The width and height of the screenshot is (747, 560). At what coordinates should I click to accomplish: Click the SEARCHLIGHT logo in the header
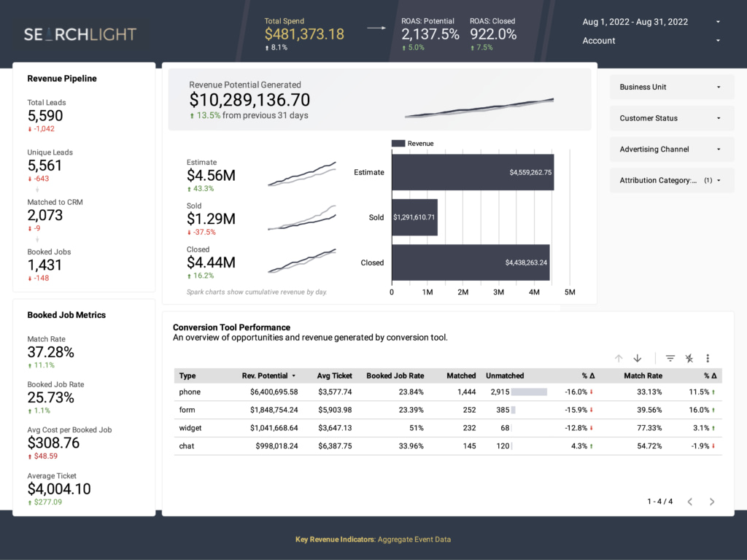point(80,34)
